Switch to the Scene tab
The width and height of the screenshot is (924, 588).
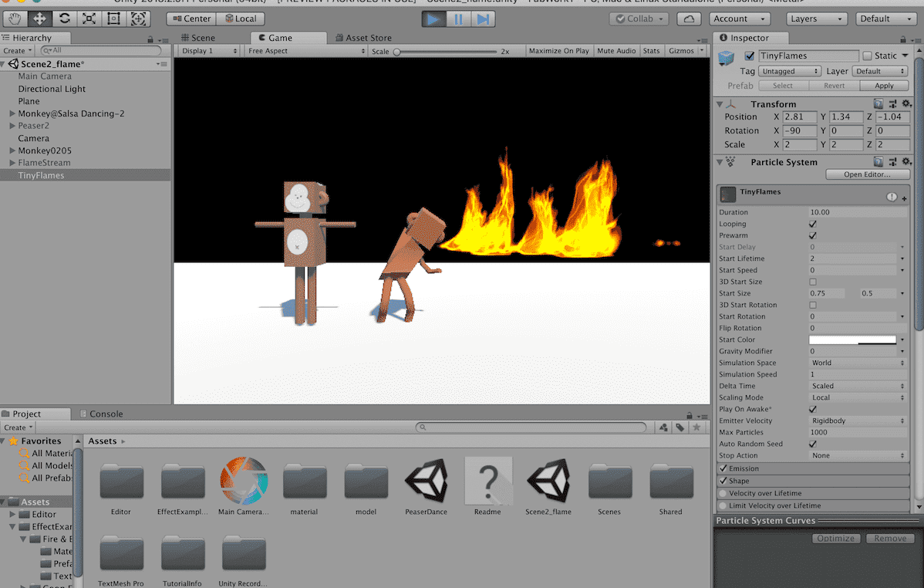[x=198, y=38]
